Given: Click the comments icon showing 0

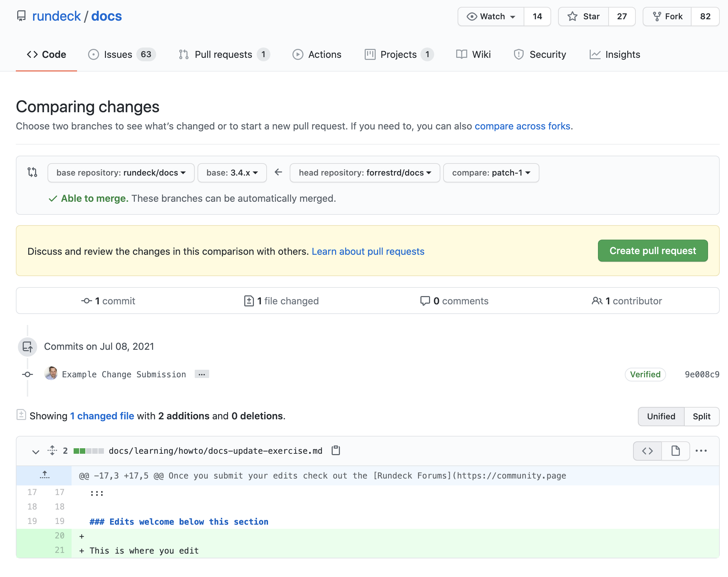Looking at the screenshot, I should (x=424, y=301).
